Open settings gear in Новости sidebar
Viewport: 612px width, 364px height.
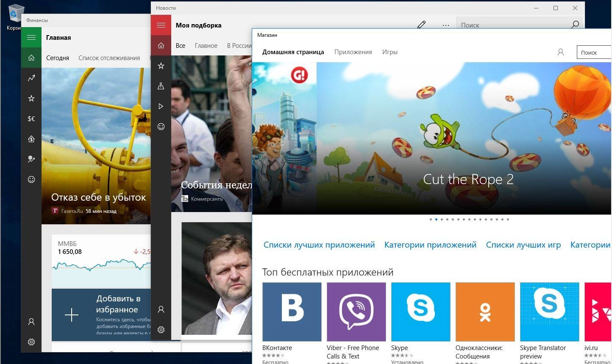(161, 330)
